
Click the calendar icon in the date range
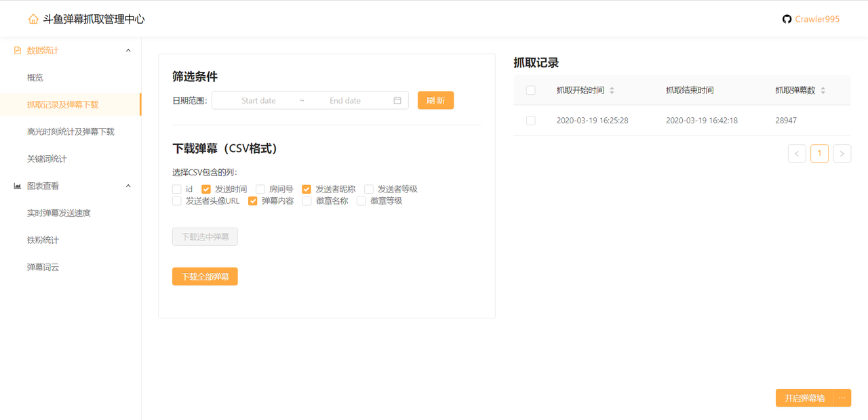(x=397, y=100)
